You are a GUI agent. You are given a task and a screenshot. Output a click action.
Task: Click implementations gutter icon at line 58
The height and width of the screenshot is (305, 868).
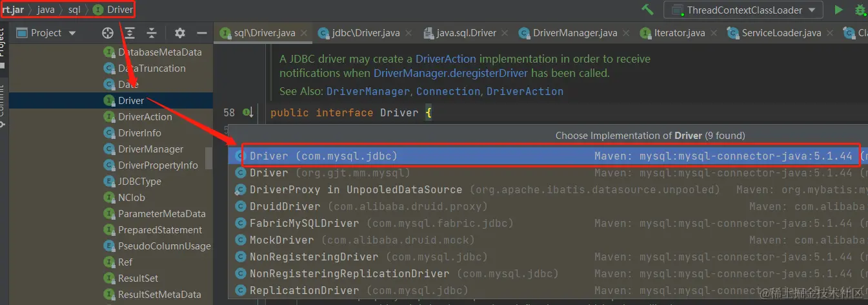point(248,112)
